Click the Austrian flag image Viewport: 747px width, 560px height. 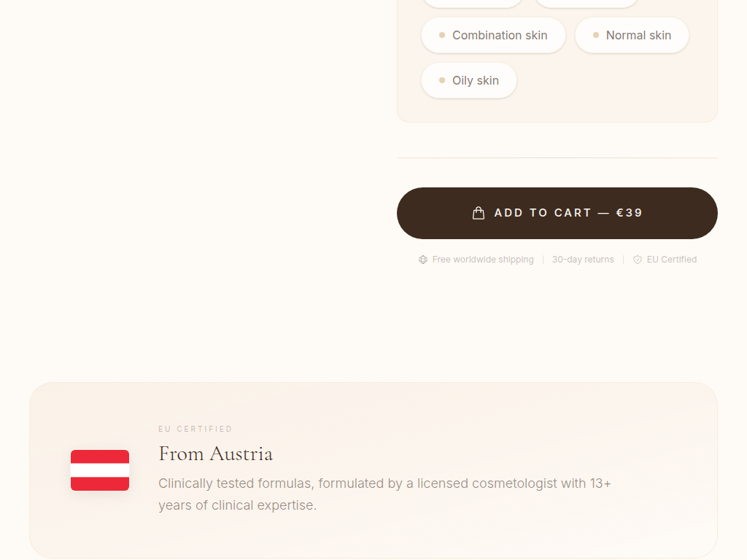(x=100, y=470)
